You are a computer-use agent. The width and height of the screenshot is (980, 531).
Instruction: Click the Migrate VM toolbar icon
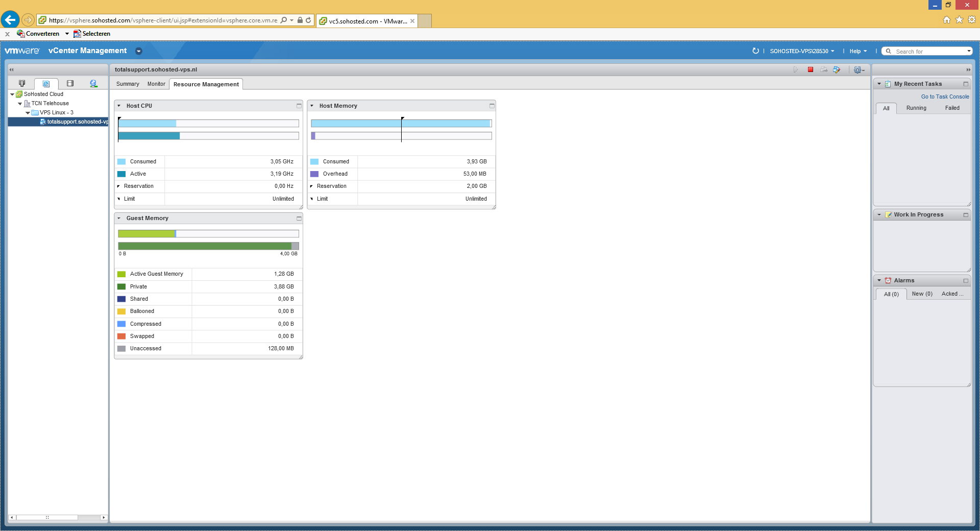tap(824, 69)
